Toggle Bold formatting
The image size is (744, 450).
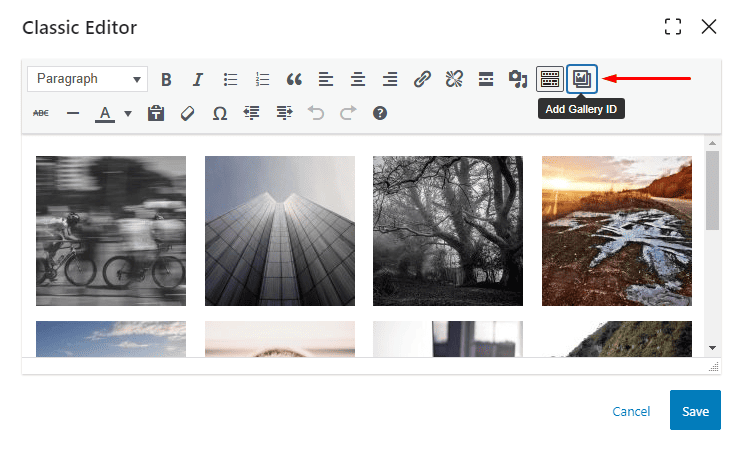[166, 79]
